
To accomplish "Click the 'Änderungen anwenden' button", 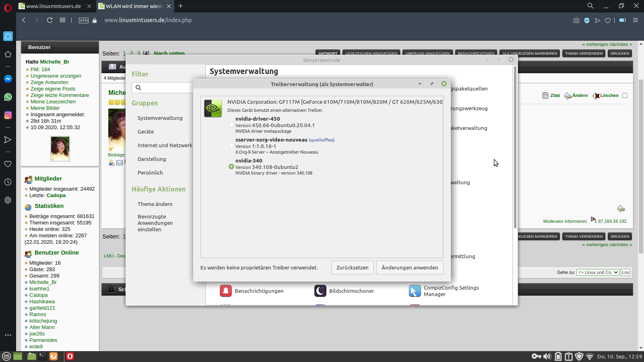I will [410, 267].
